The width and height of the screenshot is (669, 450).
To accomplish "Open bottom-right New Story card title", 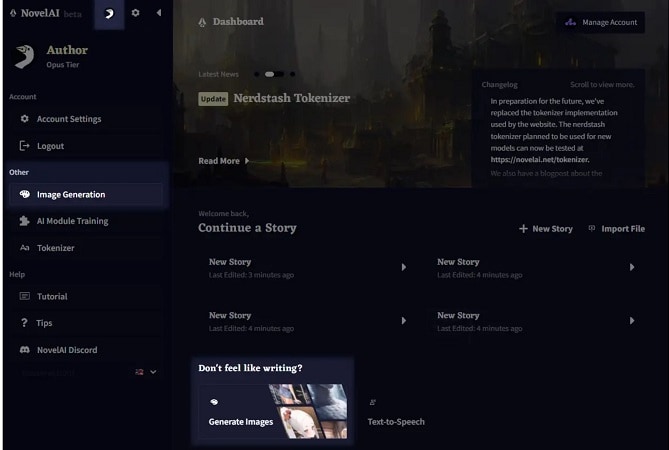I will click(458, 315).
